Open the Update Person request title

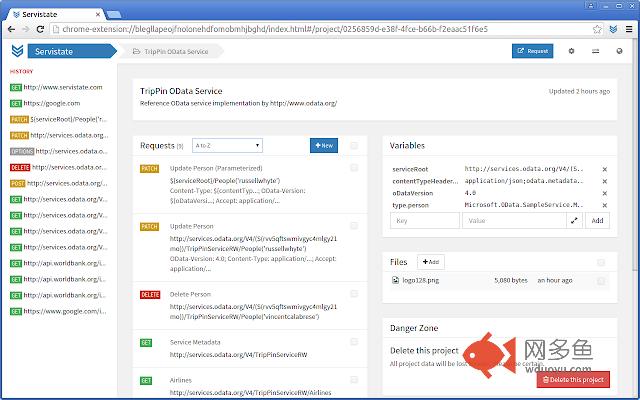coord(191,226)
